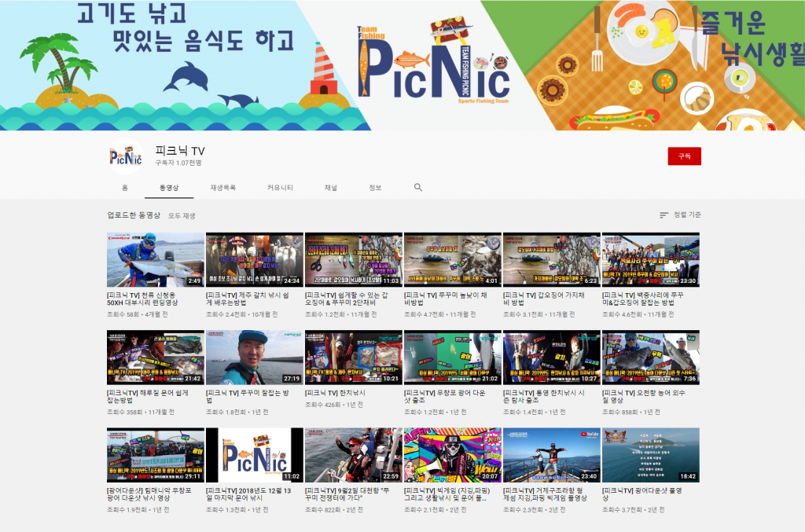Image resolution: width=805 pixels, height=532 pixels.
Task: View the 정보 tab
Action: tap(375, 188)
